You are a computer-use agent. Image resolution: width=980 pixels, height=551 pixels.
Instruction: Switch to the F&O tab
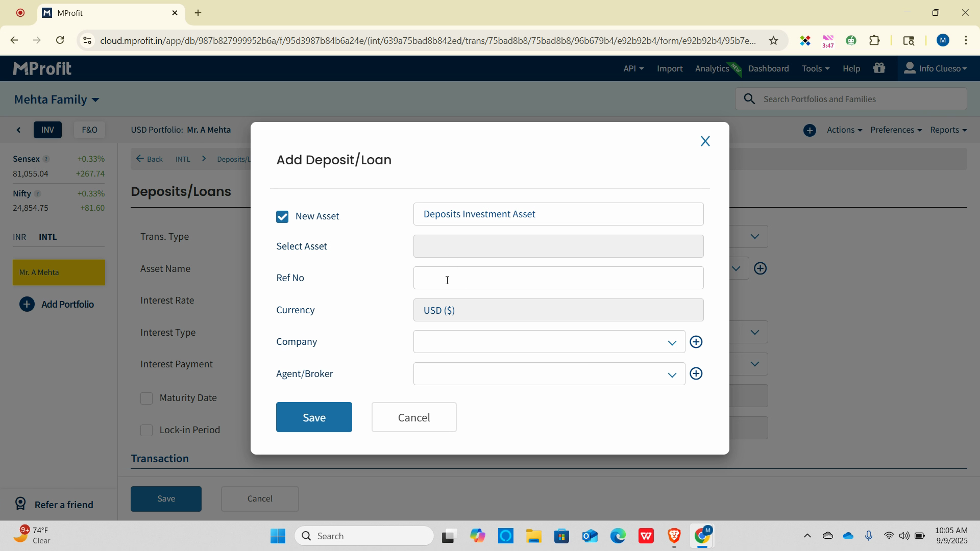click(89, 130)
